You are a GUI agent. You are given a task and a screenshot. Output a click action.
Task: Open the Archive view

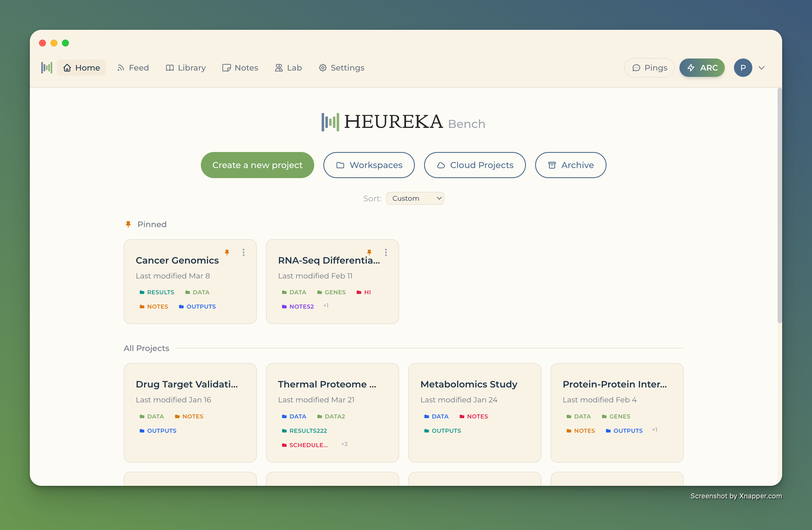click(570, 165)
